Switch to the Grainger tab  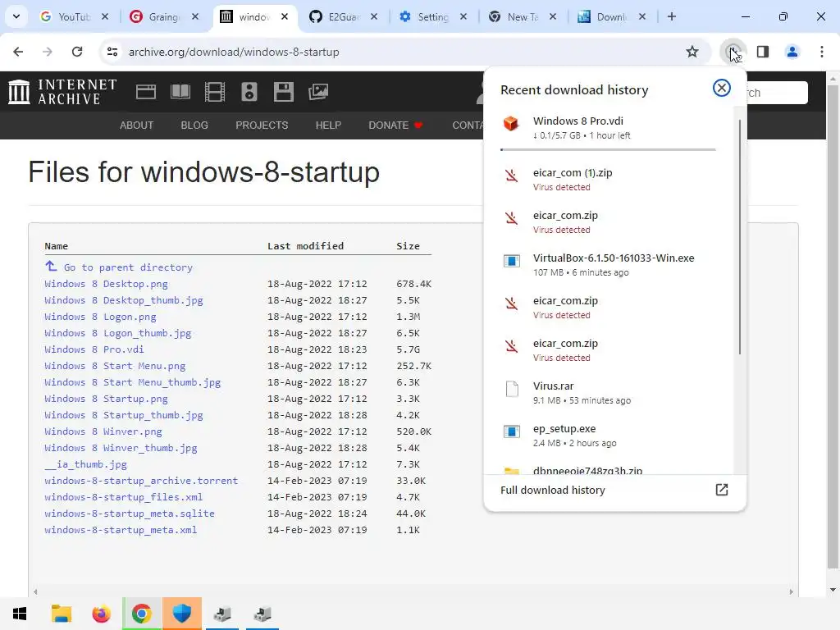coord(164,16)
